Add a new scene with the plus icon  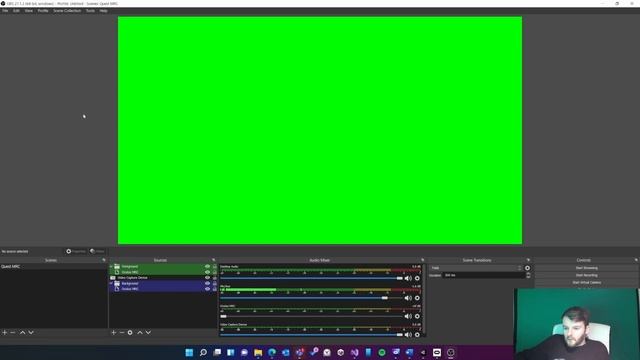coord(4,333)
